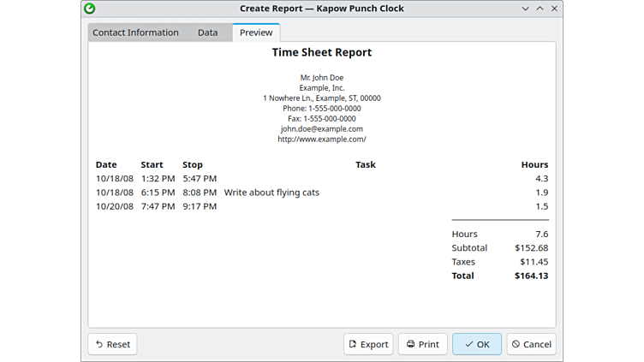Print the report
This screenshot has width=644, height=362.
422,344
